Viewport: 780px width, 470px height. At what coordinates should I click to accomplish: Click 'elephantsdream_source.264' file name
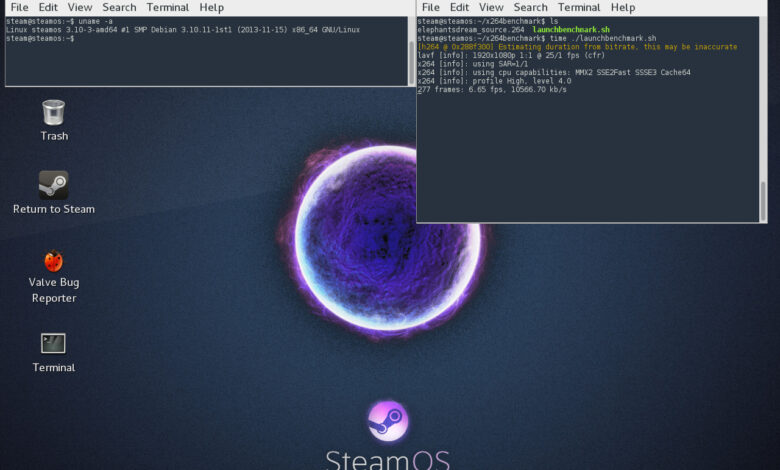pos(471,30)
